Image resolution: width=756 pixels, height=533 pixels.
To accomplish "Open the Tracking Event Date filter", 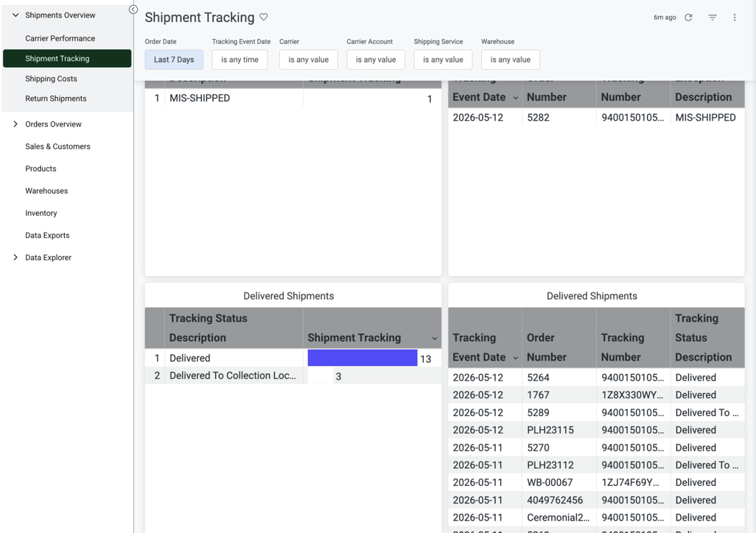I will (239, 60).
